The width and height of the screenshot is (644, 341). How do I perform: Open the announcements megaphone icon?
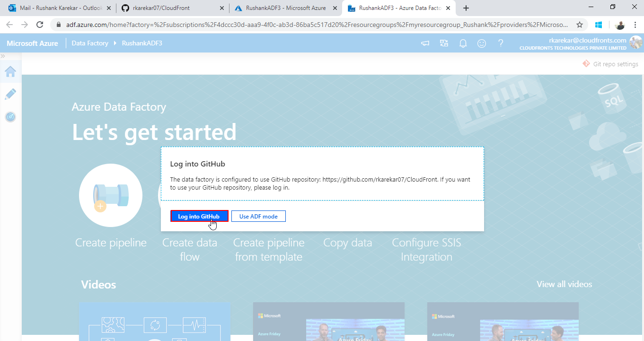click(x=425, y=44)
